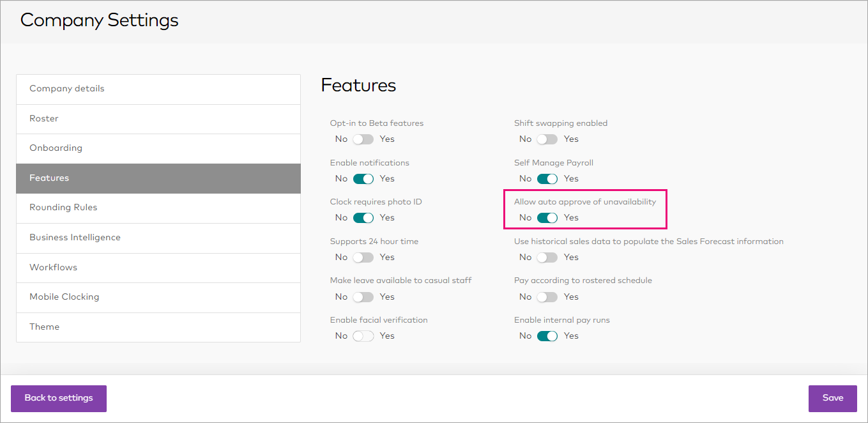Open Rounding Rules section
The width and height of the screenshot is (868, 423).
coord(158,208)
